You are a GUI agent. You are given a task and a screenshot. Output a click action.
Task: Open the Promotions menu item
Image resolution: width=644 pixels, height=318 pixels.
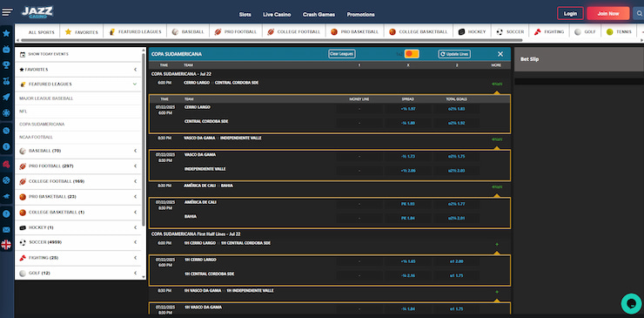360,15
